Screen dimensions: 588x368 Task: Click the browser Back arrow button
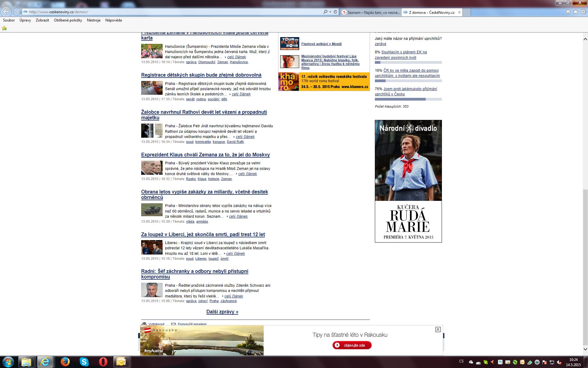(x=6, y=12)
